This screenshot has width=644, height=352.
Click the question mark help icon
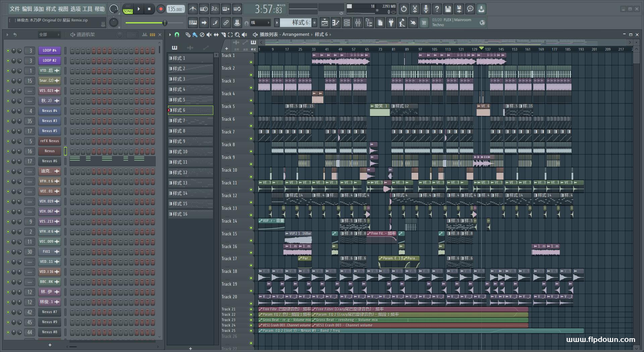437,9
